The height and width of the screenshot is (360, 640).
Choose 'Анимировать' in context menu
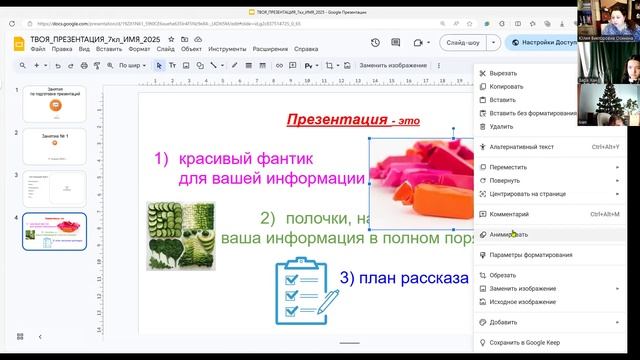tap(550, 235)
